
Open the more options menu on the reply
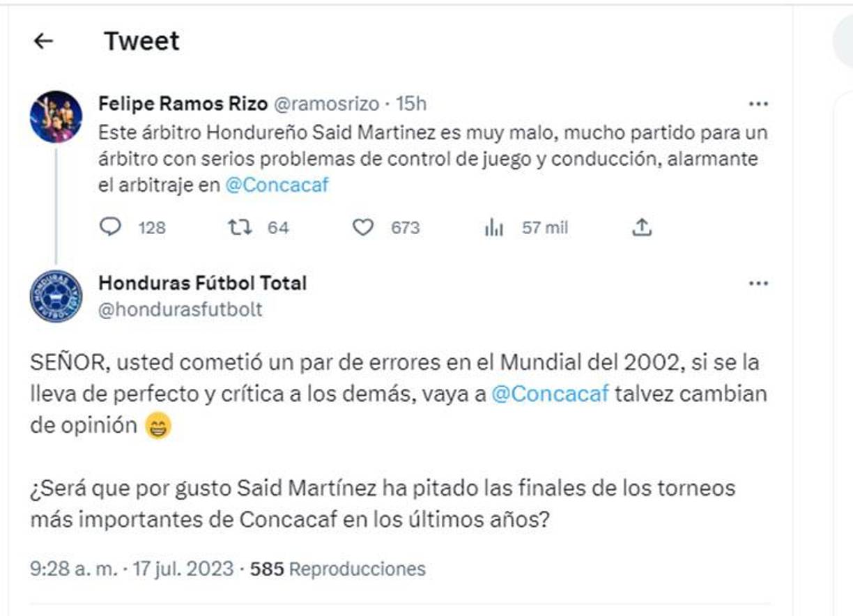point(759,282)
